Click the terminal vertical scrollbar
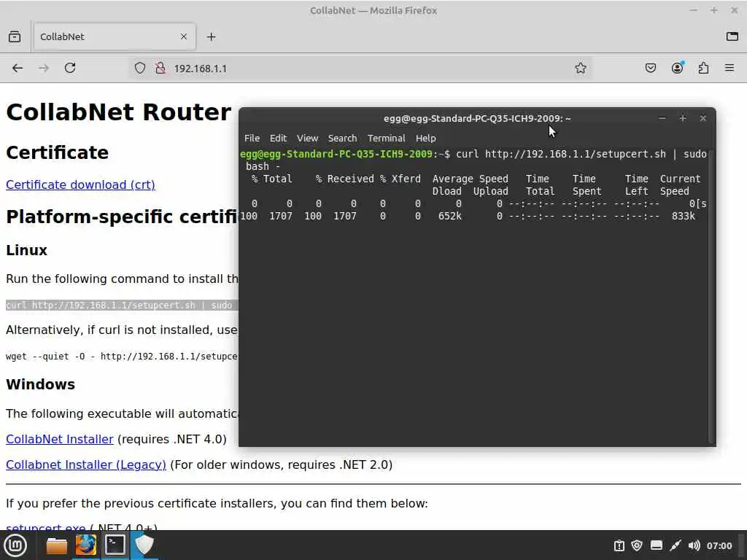Image resolution: width=747 pixels, height=560 pixels. tap(712, 295)
